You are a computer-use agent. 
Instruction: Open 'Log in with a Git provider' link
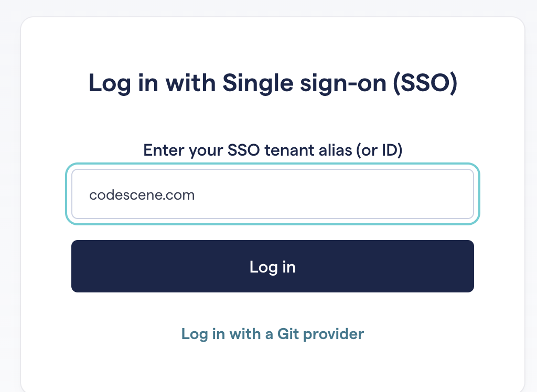coord(272,334)
